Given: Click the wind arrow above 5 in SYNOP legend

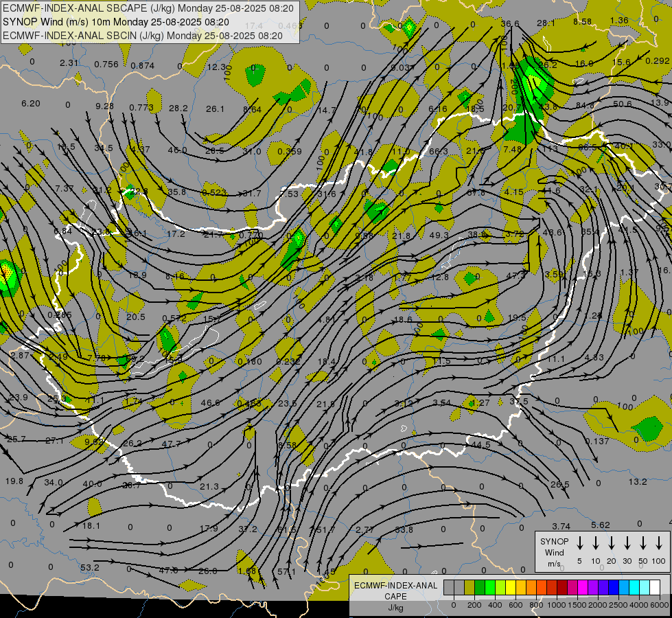Looking at the screenshot, I should (579, 542).
